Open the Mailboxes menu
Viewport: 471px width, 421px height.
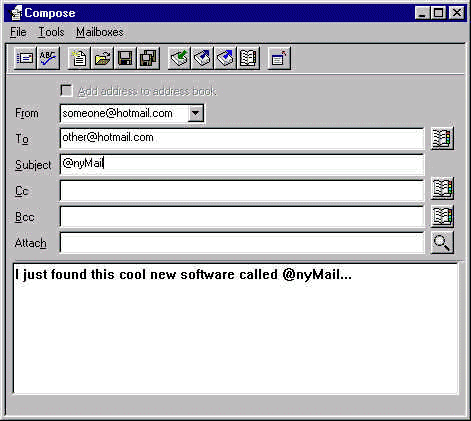pos(100,32)
